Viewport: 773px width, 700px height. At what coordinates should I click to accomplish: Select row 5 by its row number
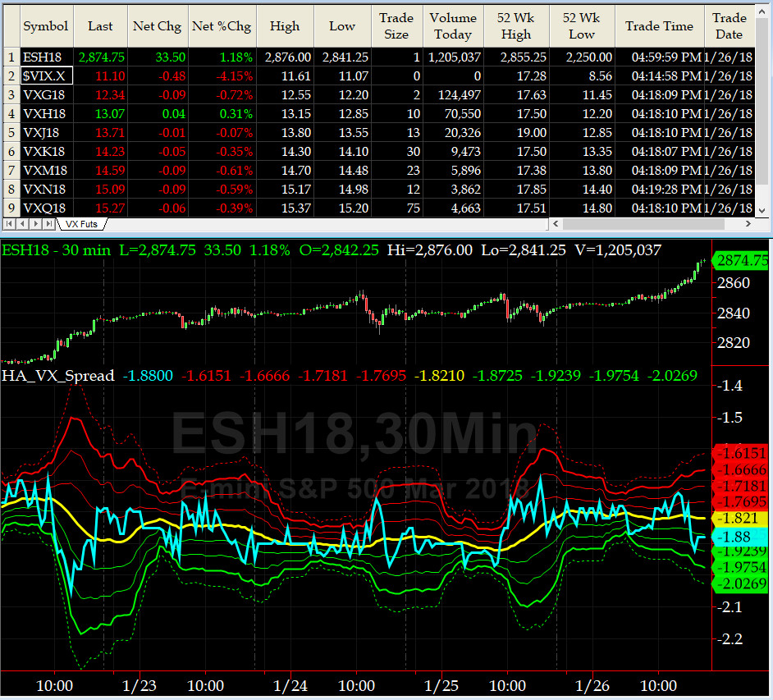tap(11, 133)
